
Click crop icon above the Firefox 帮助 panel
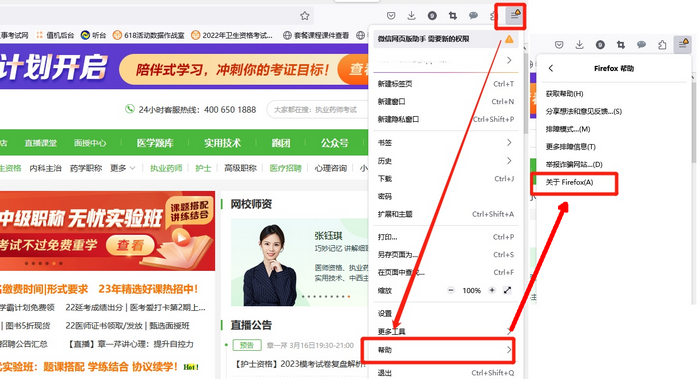(621, 45)
